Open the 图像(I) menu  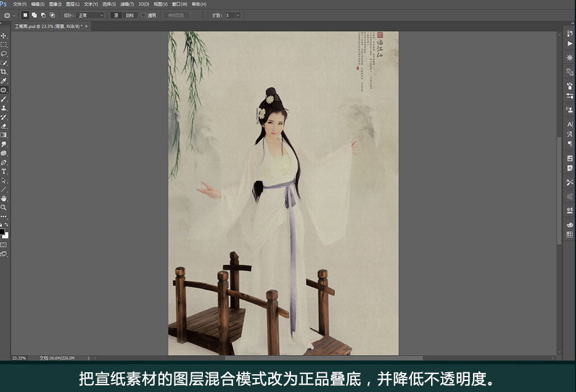click(55, 4)
